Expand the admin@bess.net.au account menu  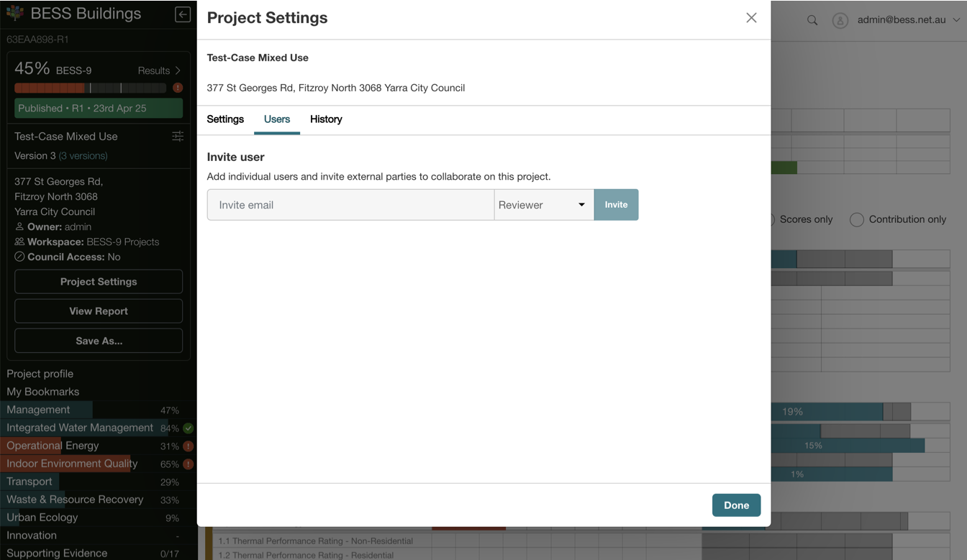pos(956,20)
